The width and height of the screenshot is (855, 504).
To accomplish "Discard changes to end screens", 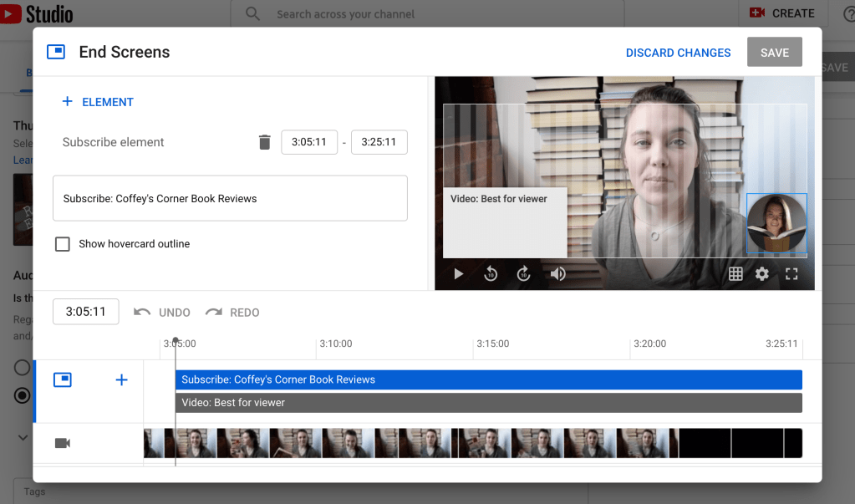I will (678, 53).
